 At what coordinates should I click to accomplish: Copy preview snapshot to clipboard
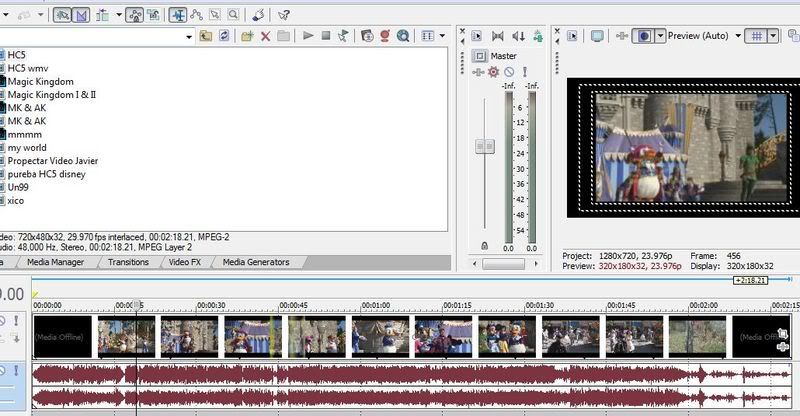point(793,36)
